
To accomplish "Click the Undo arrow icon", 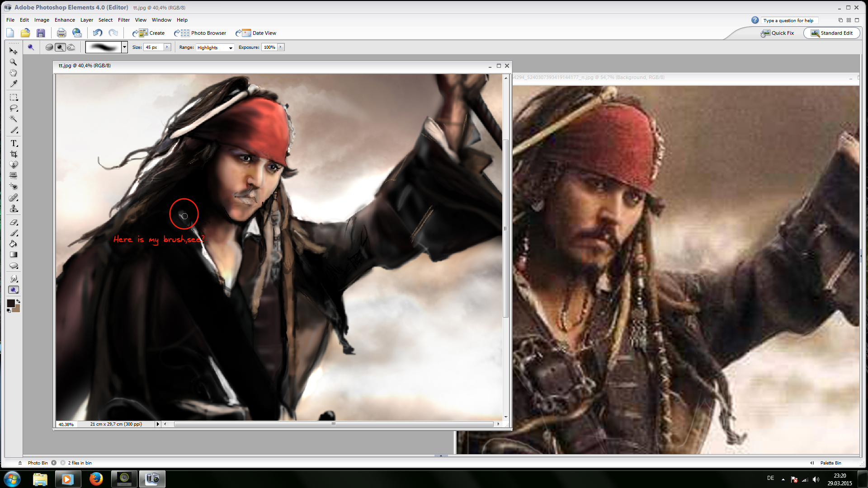I will (98, 33).
